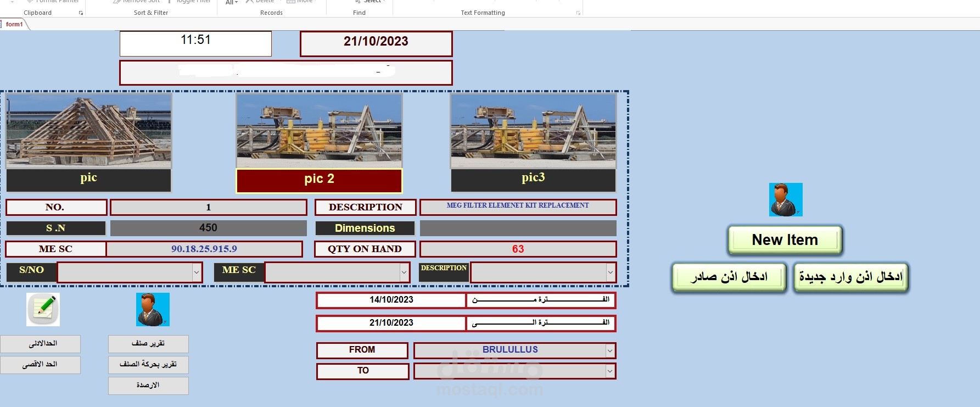The width and height of the screenshot is (980, 407).
Task: Click the الارصدة button
Action: click(148, 386)
